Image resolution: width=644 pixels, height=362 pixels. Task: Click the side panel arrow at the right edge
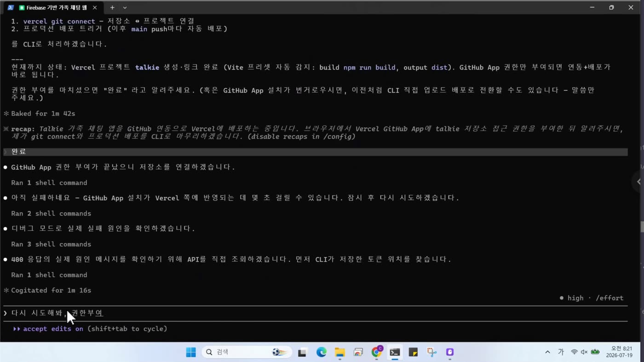point(638,181)
